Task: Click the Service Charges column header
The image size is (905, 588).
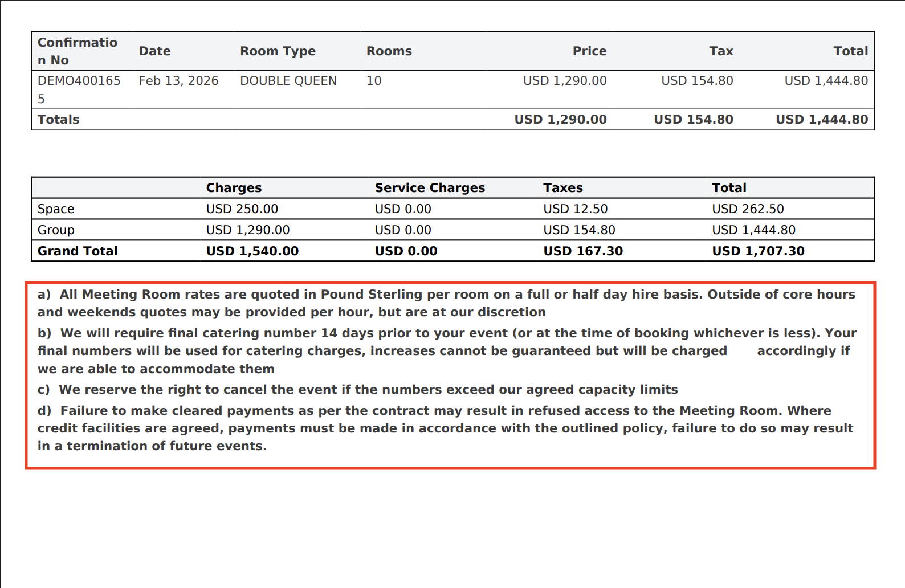Action: tap(430, 188)
